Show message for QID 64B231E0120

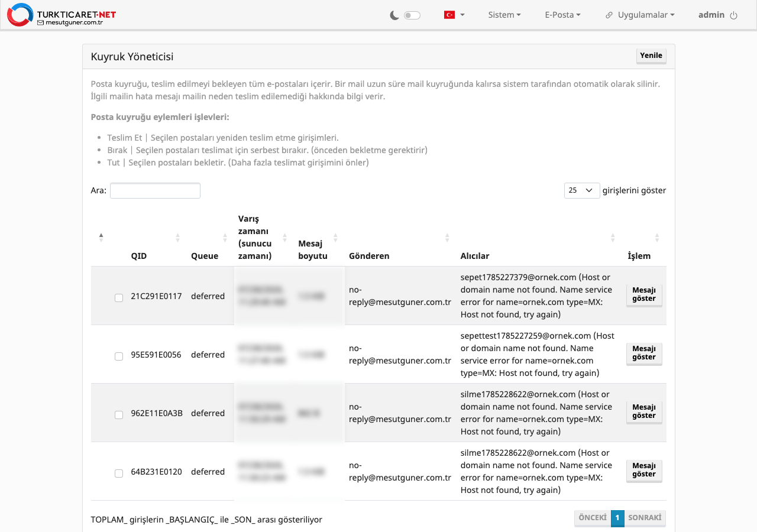point(644,470)
